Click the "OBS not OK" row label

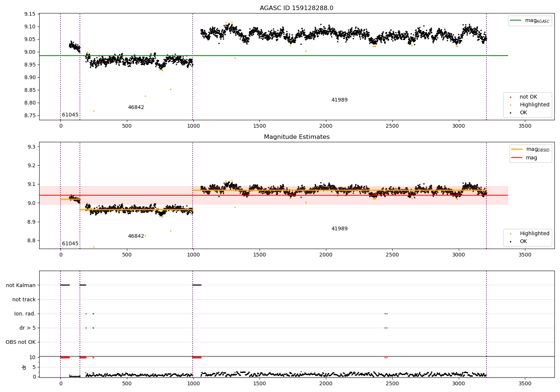pos(21,342)
